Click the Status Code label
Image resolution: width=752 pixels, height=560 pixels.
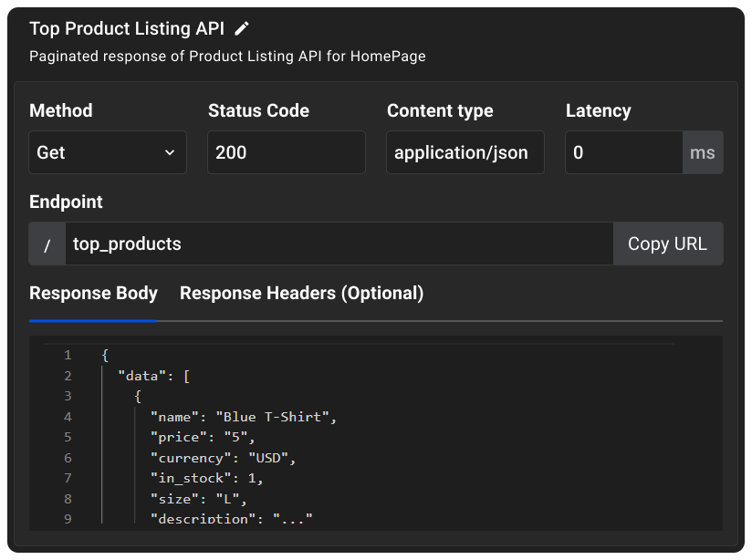coord(258,110)
